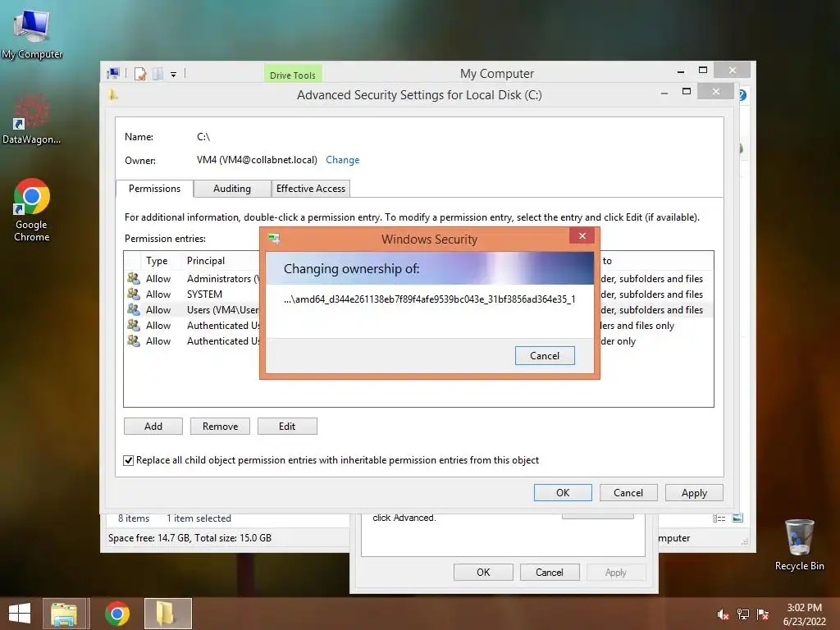This screenshot has height=630, width=840.
Task: Click the Principal column header
Action: coord(206,261)
